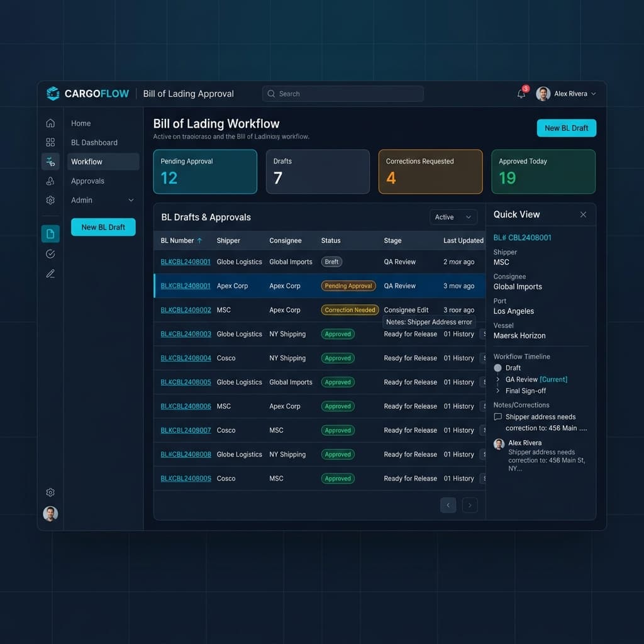The width and height of the screenshot is (644, 644).
Task: Open BL Dashboard menu item
Action: point(94,143)
